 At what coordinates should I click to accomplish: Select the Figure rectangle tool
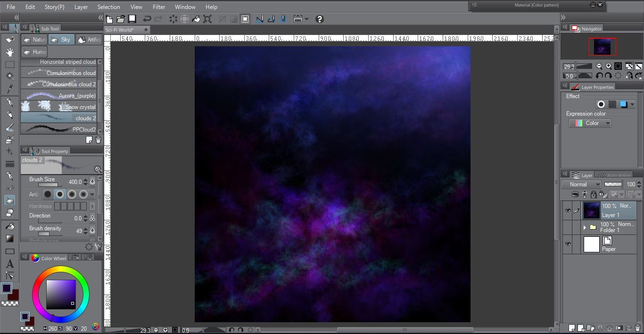tap(9, 251)
